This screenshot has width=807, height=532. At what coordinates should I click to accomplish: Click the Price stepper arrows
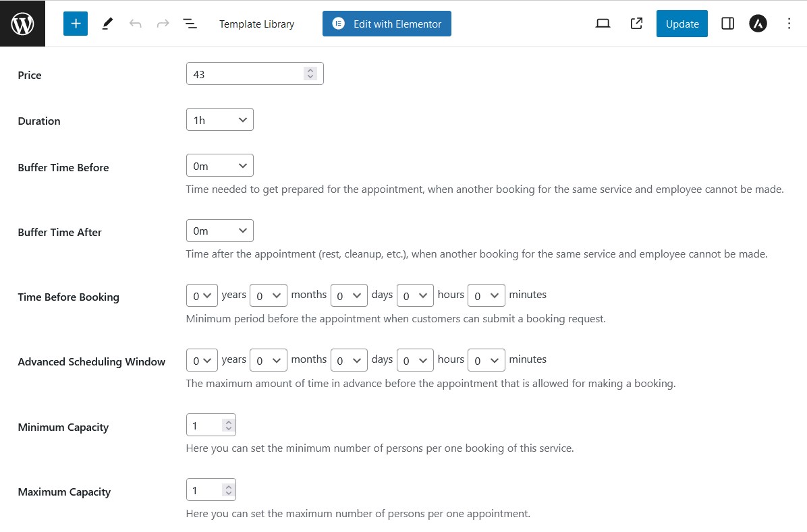310,73
